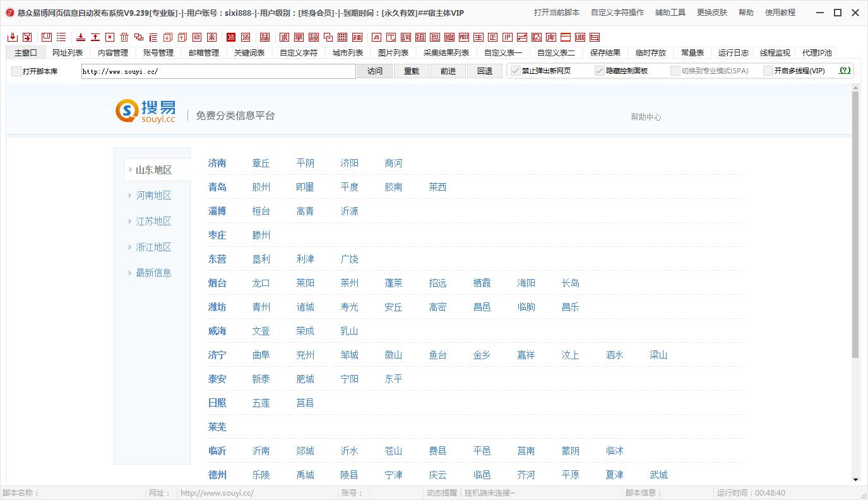Open the 更换皮肤 menu
Screen dimensions: 868x500
tap(712, 13)
